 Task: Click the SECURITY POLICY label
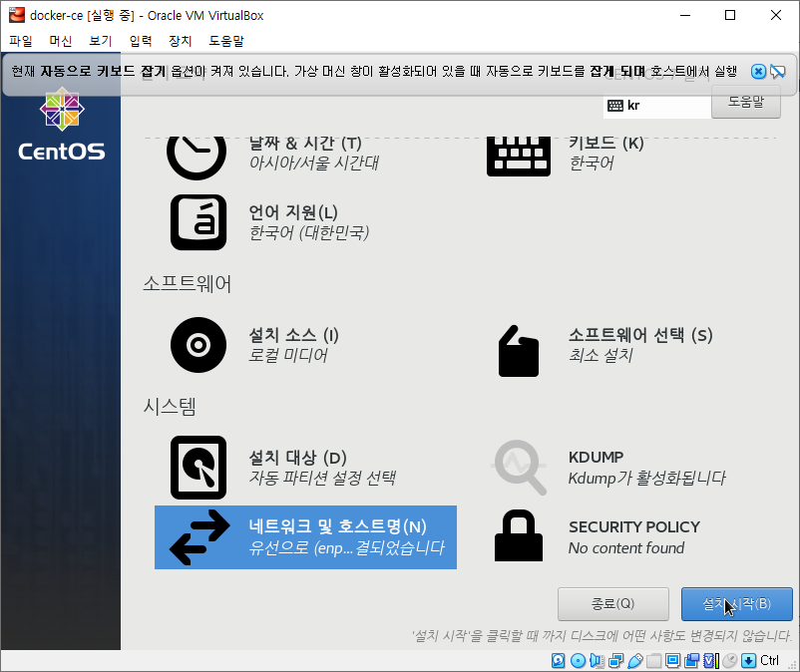pyautogui.click(x=634, y=526)
